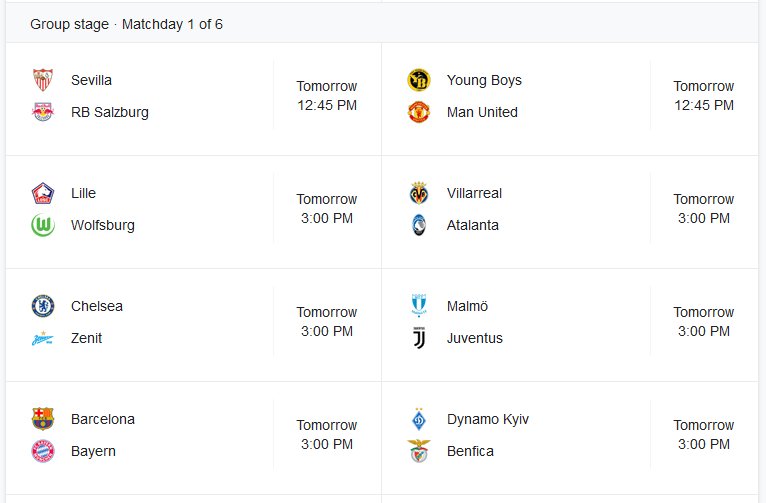This screenshot has width=766, height=503.
Task: Select the Juventus logo
Action: (x=419, y=338)
